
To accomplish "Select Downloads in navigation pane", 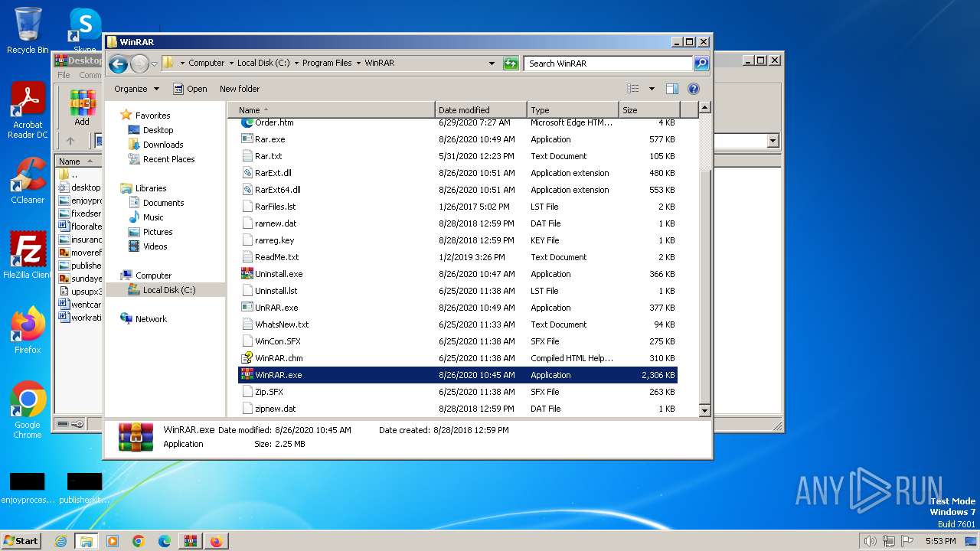I will pos(163,145).
